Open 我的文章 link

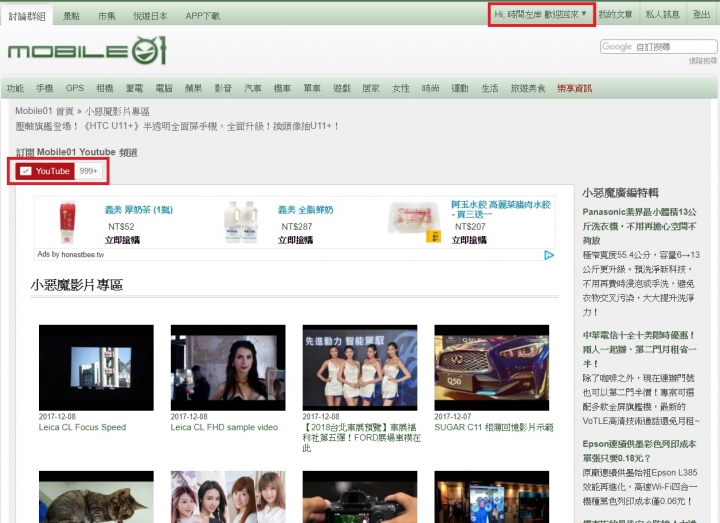pyautogui.click(x=615, y=15)
